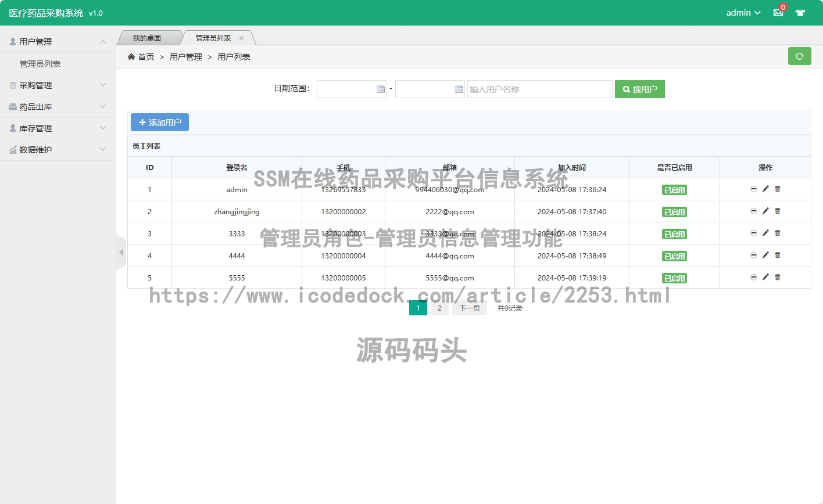This screenshot has height=504, width=823.
Task: Delete user 4444 with the trash icon
Action: pyautogui.click(x=778, y=255)
